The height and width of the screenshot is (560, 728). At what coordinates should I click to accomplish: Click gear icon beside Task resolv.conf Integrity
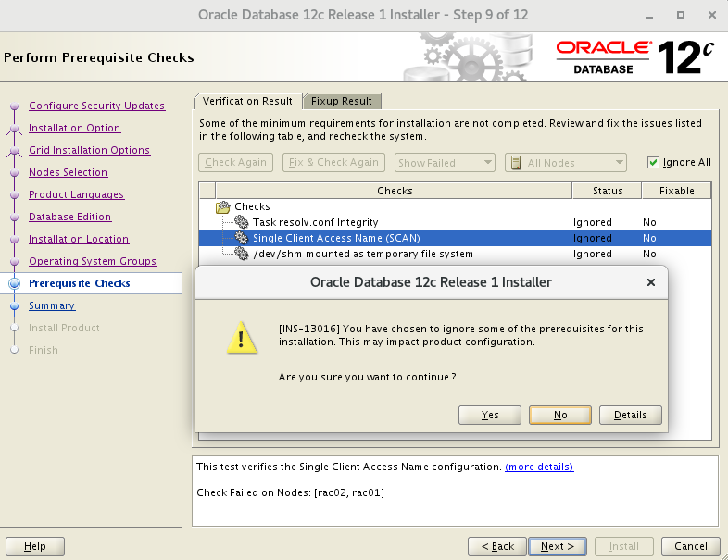pos(242,222)
